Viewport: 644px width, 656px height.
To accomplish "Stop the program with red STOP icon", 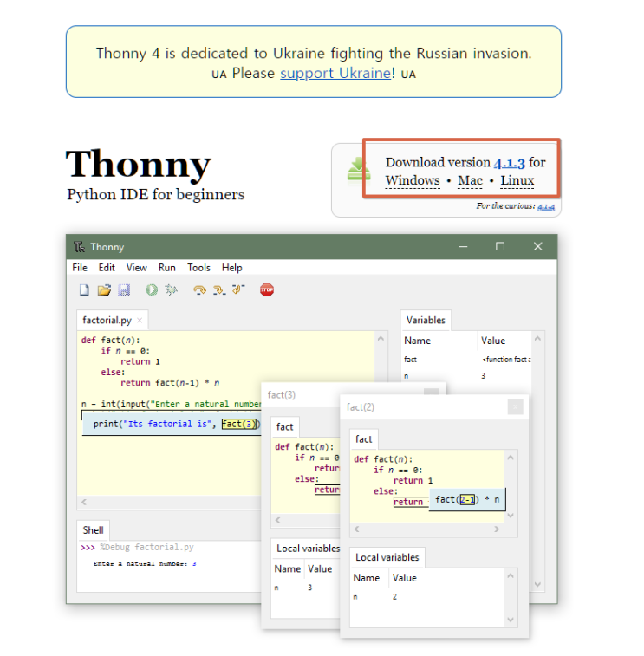I will [x=267, y=289].
